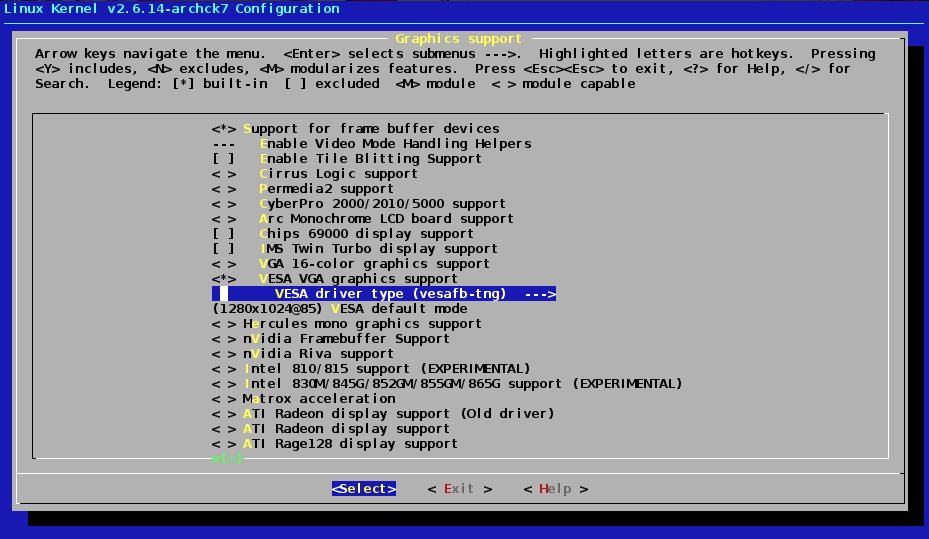This screenshot has height=539, width=929.
Task: Click arrow after VESA driver type (vesafb-tng)
Action: click(539, 294)
